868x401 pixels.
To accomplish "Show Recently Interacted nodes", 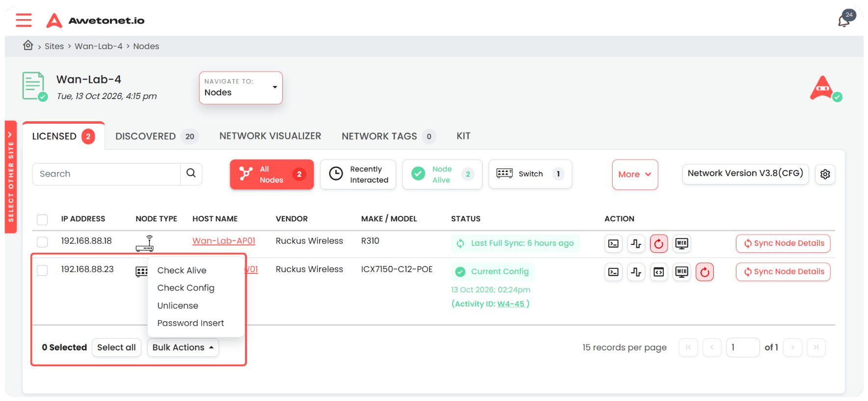I will click(358, 174).
